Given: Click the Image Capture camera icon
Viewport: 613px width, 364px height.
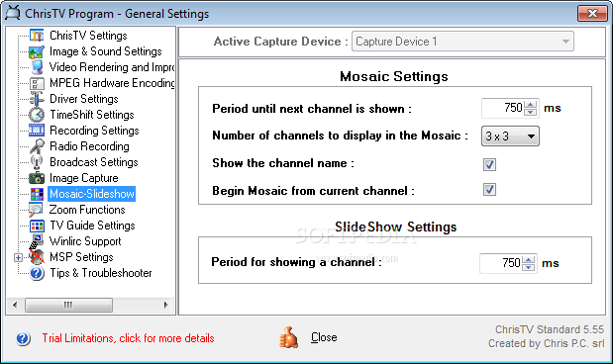Looking at the screenshot, I should (x=37, y=178).
